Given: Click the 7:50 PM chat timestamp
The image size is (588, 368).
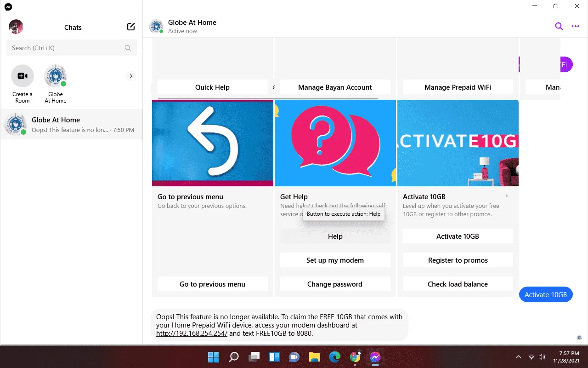Looking at the screenshot, I should [x=124, y=130].
